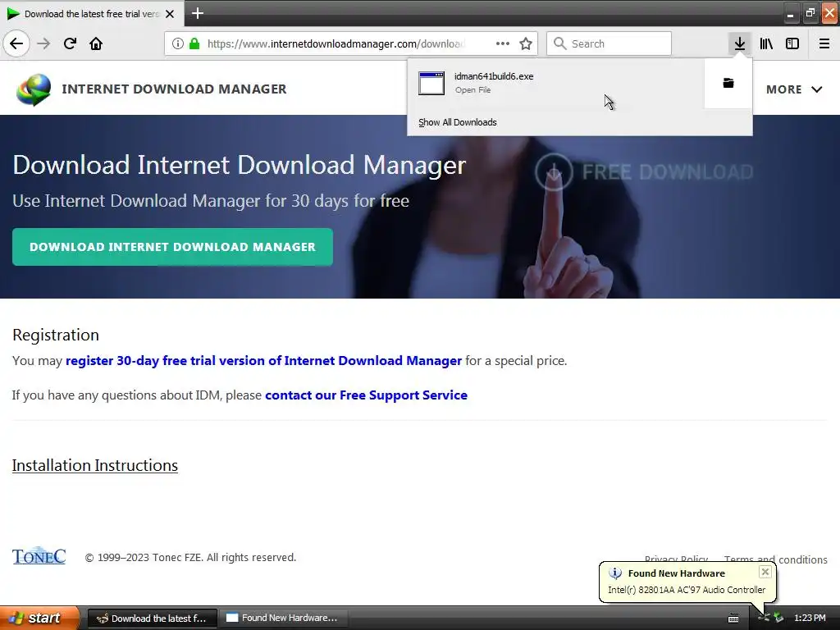The image size is (840, 630).
Task: Click the Internet Download Manager globe logo
Action: click(33, 89)
